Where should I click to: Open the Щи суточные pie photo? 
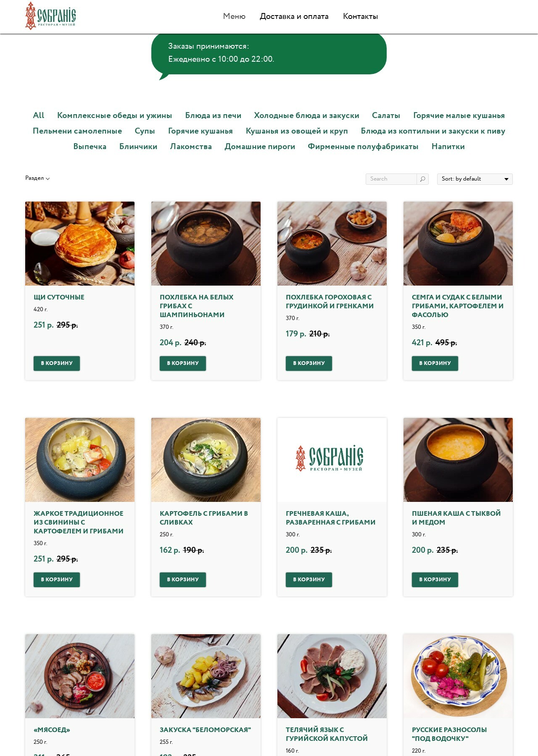80,244
